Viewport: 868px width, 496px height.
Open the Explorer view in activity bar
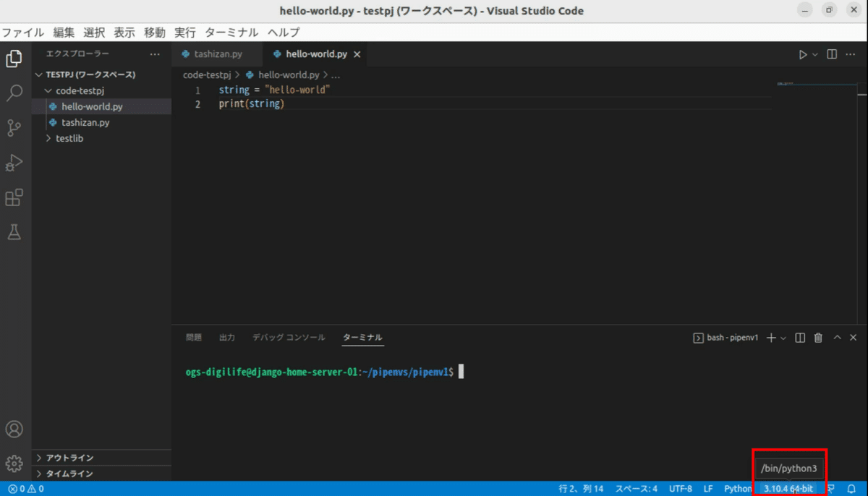14,59
